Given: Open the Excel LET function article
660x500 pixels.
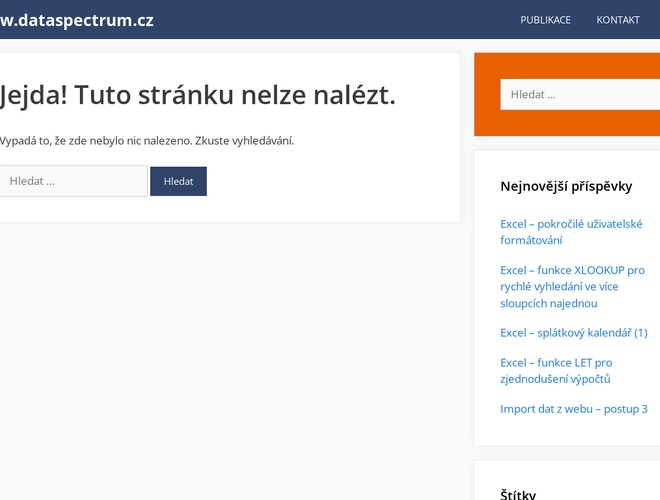Looking at the screenshot, I should point(555,370).
